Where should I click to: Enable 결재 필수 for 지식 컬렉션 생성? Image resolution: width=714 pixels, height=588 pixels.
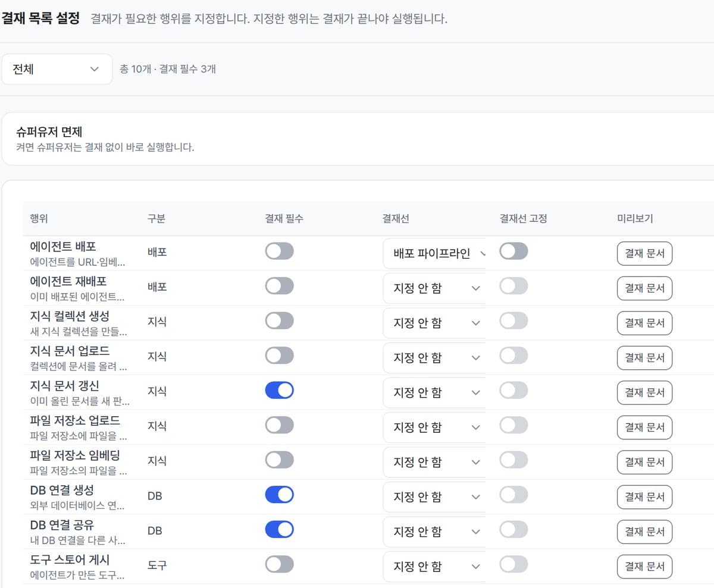point(279,321)
